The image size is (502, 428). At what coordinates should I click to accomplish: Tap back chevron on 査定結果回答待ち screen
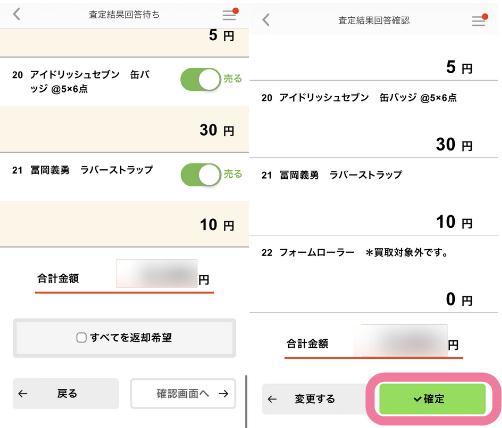(17, 14)
